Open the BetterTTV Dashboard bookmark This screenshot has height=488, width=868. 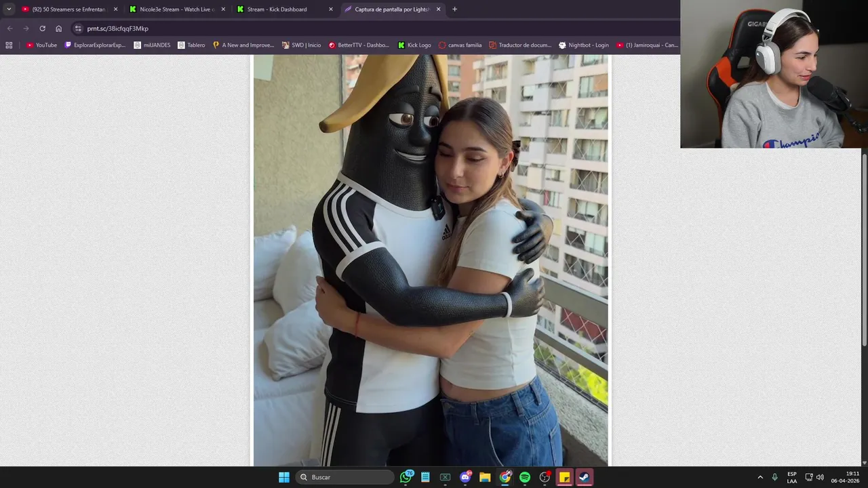(x=359, y=45)
